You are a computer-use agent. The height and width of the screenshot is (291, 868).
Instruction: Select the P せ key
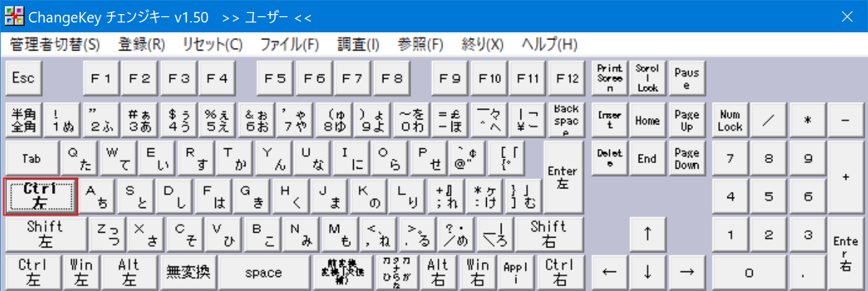tap(428, 158)
